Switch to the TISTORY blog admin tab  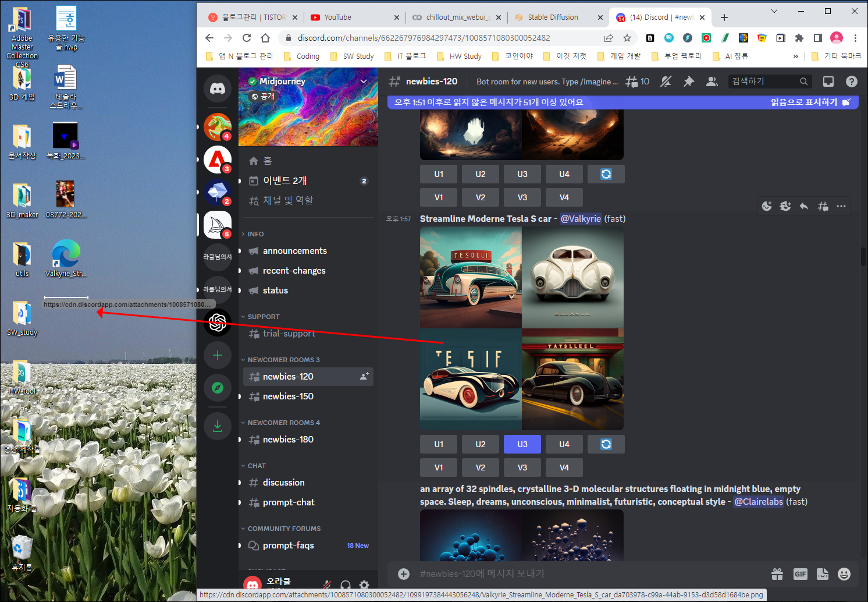tap(252, 17)
